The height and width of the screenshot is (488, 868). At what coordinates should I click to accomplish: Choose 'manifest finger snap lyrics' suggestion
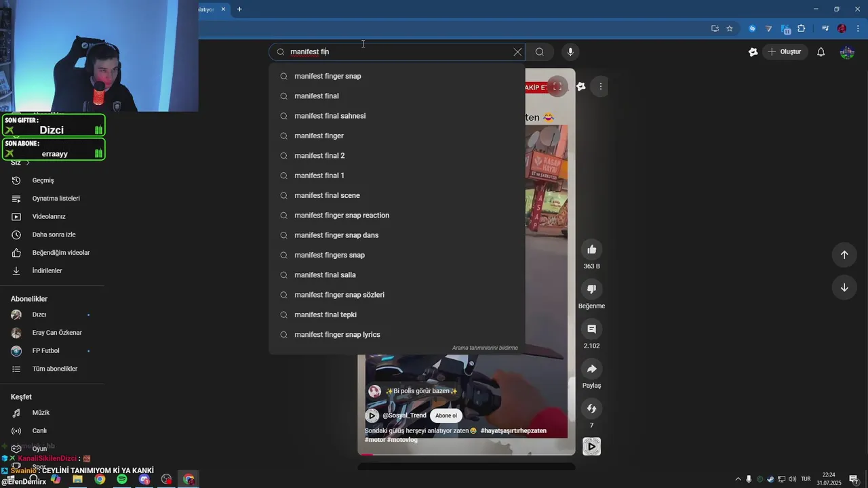pyautogui.click(x=397, y=335)
